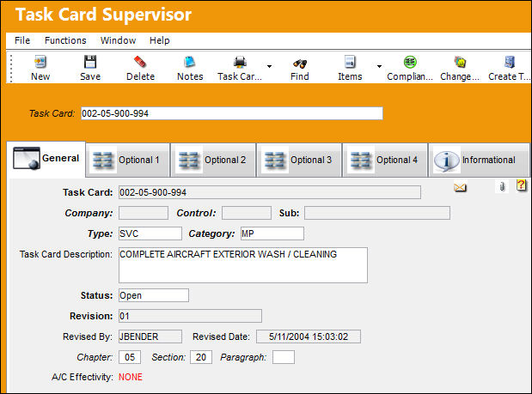Open Find with the binoculars icon
The image size is (532, 394).
pos(300,64)
